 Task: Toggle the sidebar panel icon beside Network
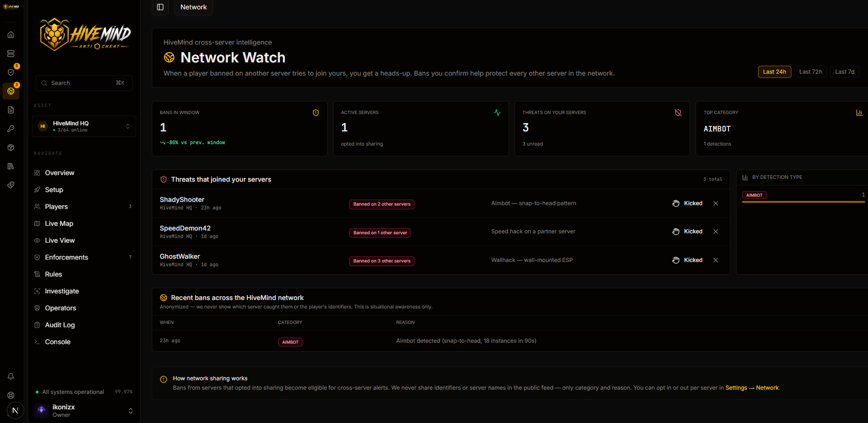(160, 7)
